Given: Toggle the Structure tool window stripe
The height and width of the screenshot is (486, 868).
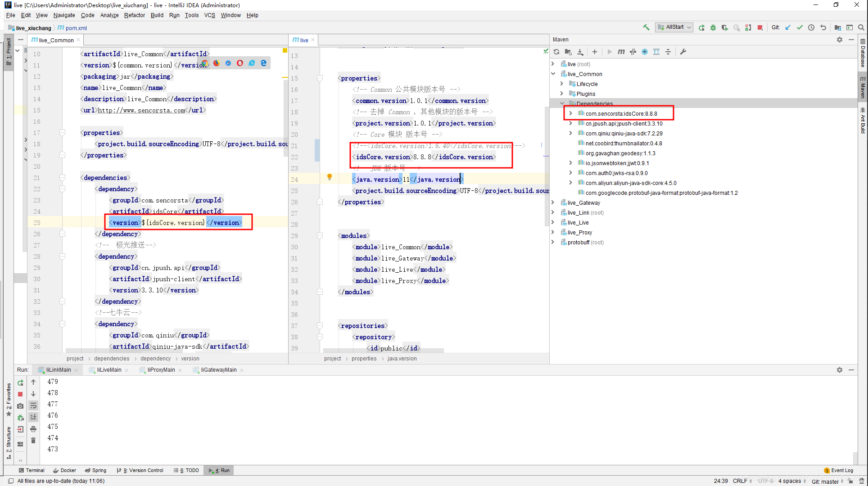Looking at the screenshot, I should click(9, 442).
